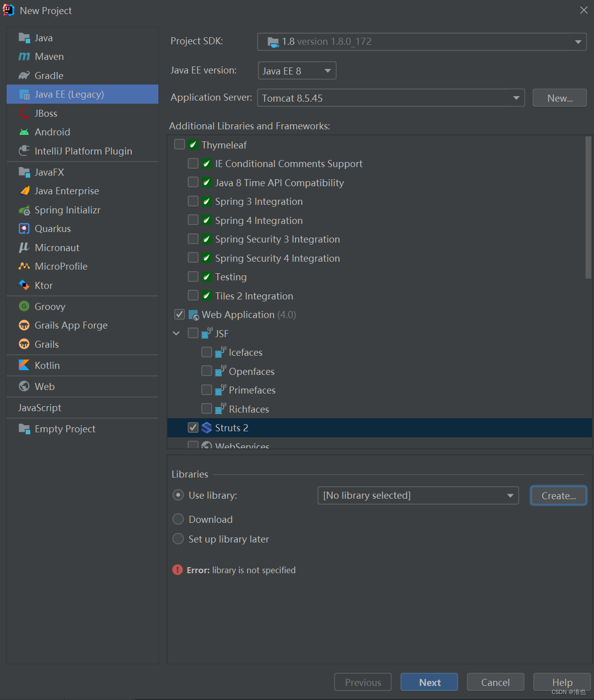
Task: Click the Spring Initializr icon
Action: pyautogui.click(x=24, y=210)
